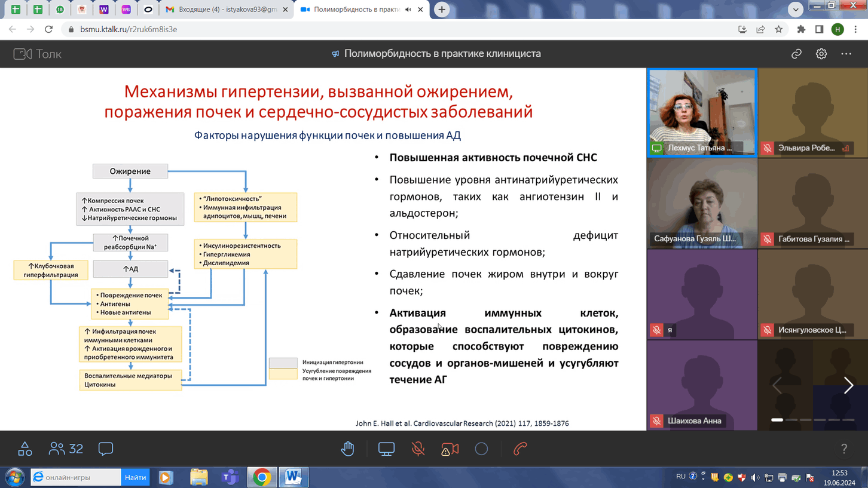Screen dimensions: 868x488
Task: Open the help question mark icon
Action: coord(843,449)
